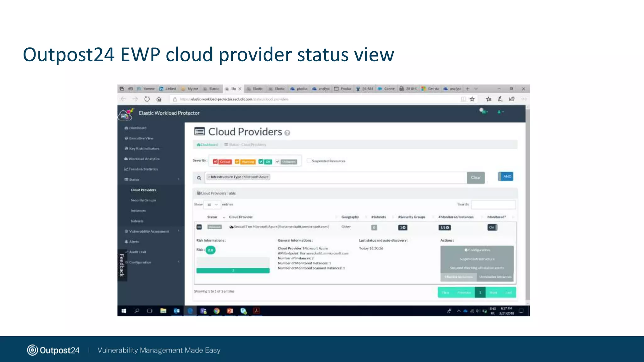Select Security Groups in sidebar
The height and width of the screenshot is (362, 644).
(143, 200)
